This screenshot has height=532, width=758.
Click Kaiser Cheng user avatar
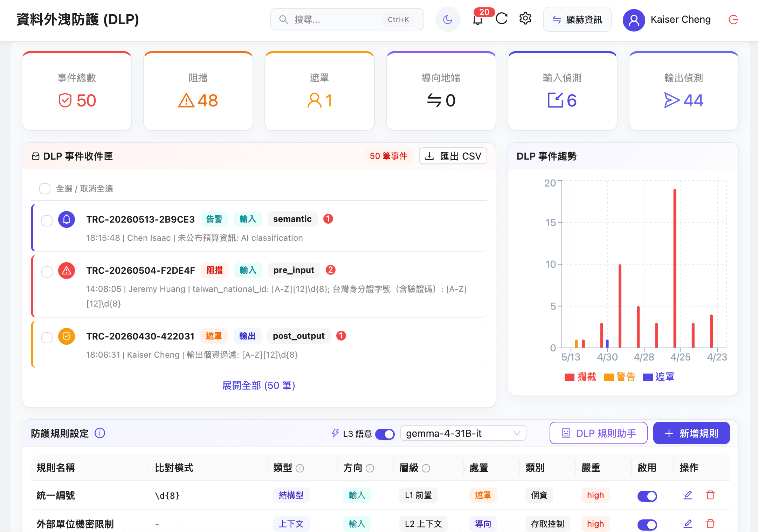coord(634,20)
